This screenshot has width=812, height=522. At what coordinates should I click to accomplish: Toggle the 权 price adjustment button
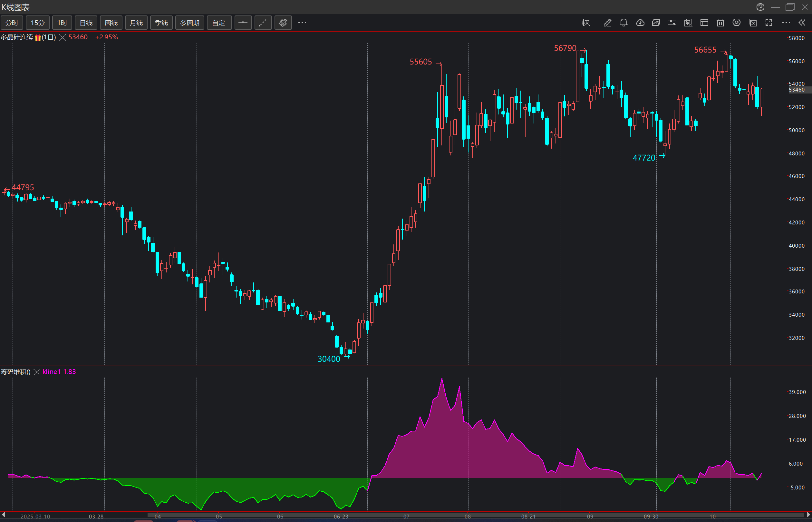[x=586, y=23]
